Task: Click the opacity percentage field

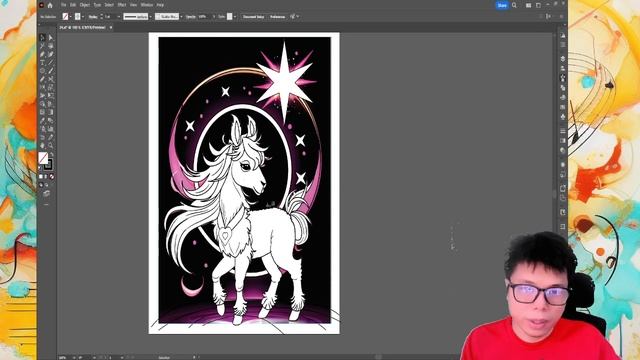Action: (x=203, y=17)
